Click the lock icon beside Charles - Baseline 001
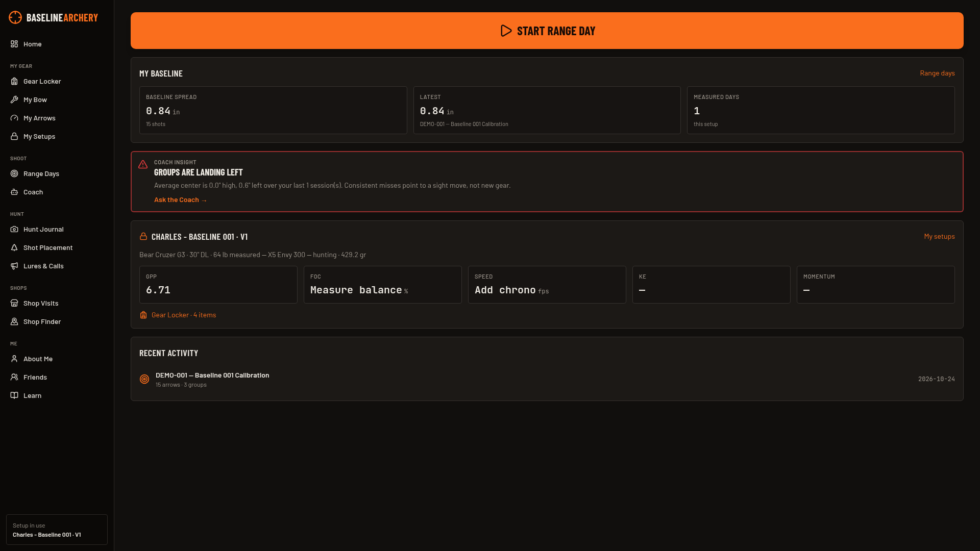 click(143, 236)
